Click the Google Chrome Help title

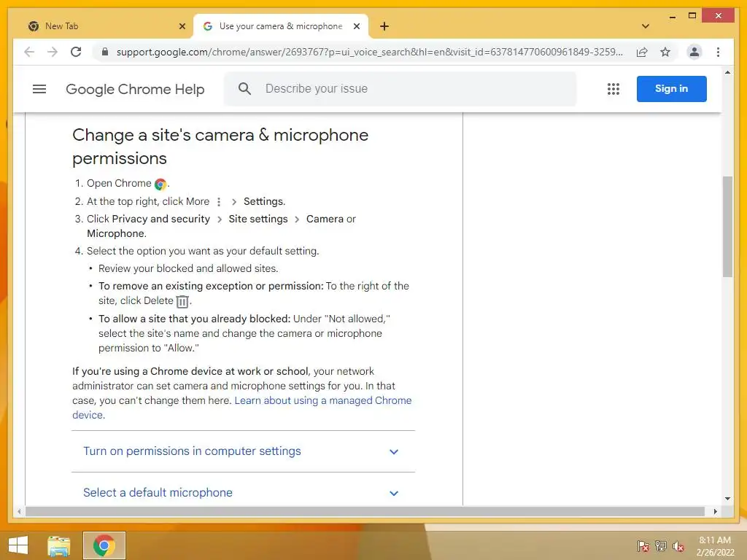point(135,89)
